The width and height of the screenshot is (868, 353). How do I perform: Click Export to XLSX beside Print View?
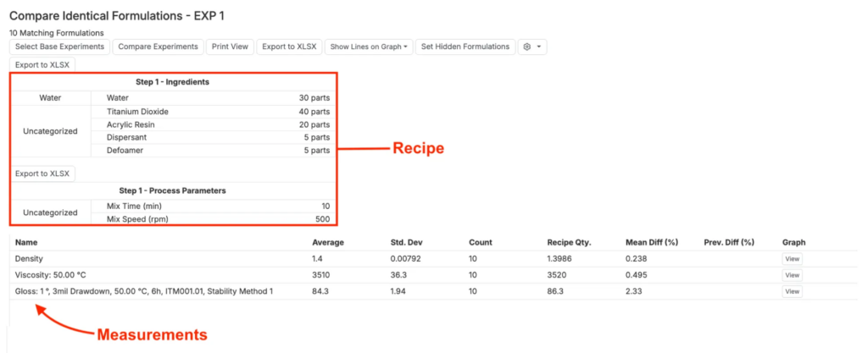pos(288,47)
